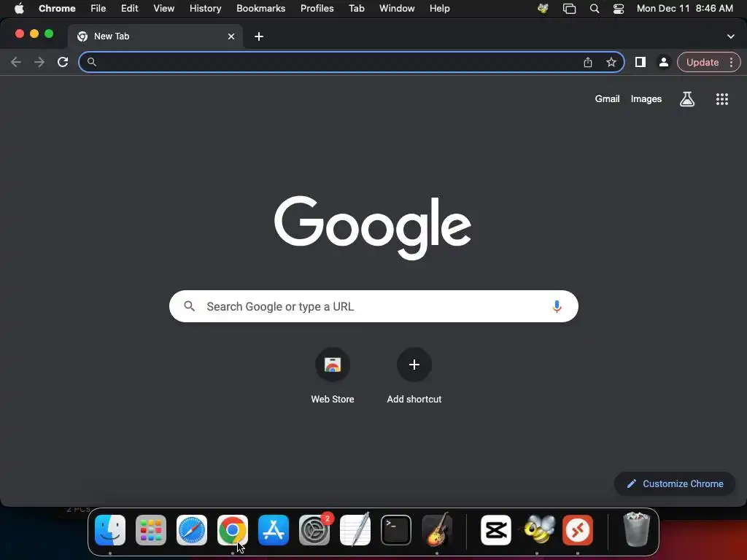Image resolution: width=747 pixels, height=560 pixels.
Task: Reload the current page
Action: [x=63, y=63]
